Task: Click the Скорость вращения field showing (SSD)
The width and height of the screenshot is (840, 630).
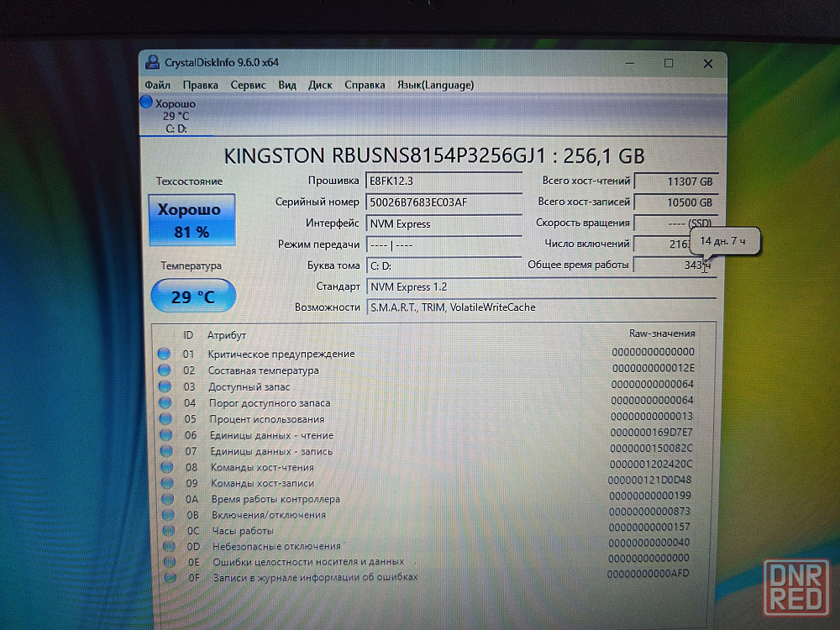Action: coord(675,223)
